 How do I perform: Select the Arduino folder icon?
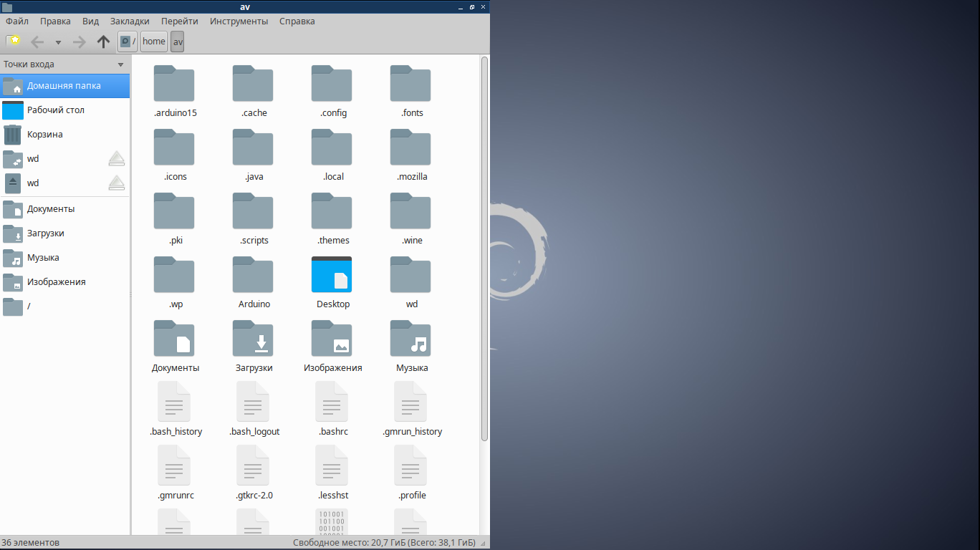click(x=253, y=275)
